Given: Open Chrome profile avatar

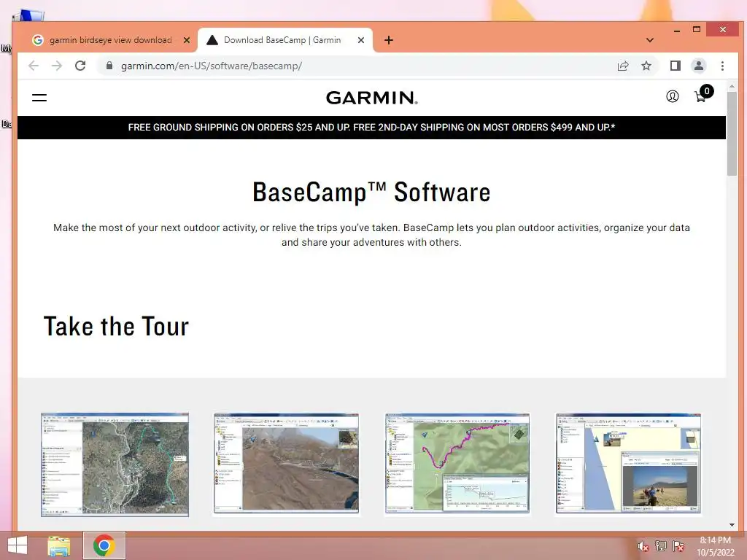Looking at the screenshot, I should [x=698, y=66].
